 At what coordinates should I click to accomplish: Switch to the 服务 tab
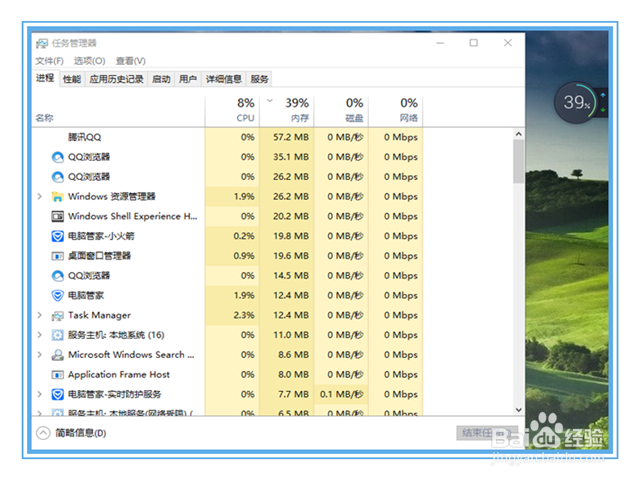(260, 79)
